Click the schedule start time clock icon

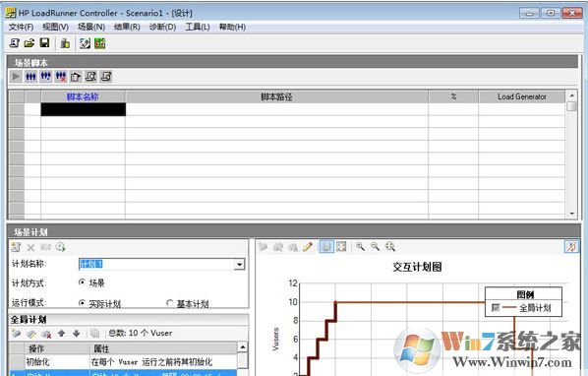(60, 247)
